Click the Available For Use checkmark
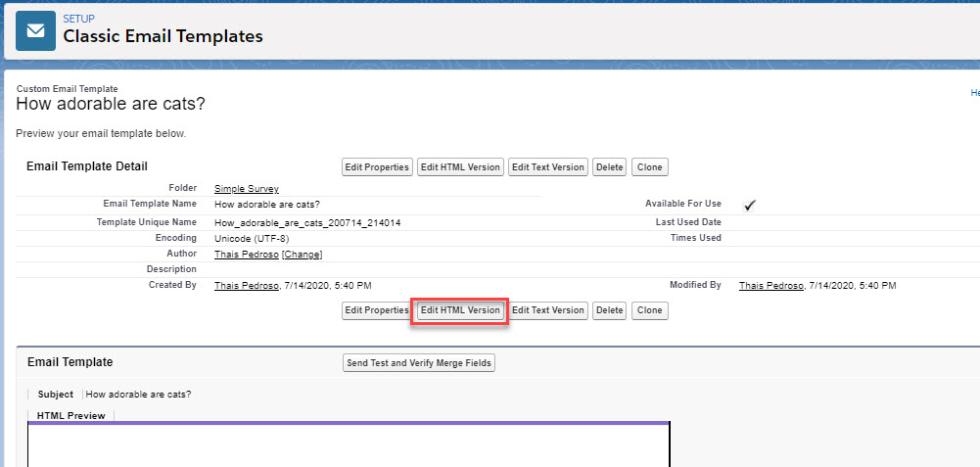Screen dimensions: 980x467 coord(749,206)
